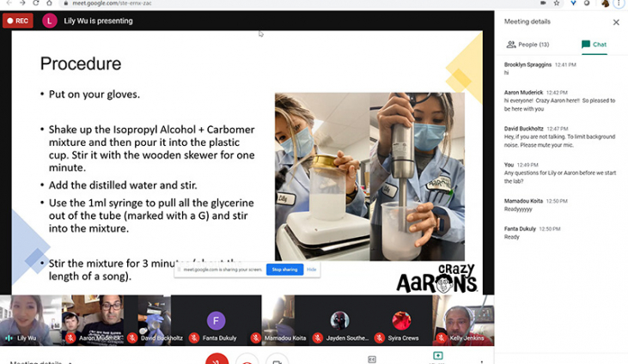The image size is (628, 364).
Task: Click the Chrome profile avatar icon
Action: pyautogui.click(x=605, y=3)
